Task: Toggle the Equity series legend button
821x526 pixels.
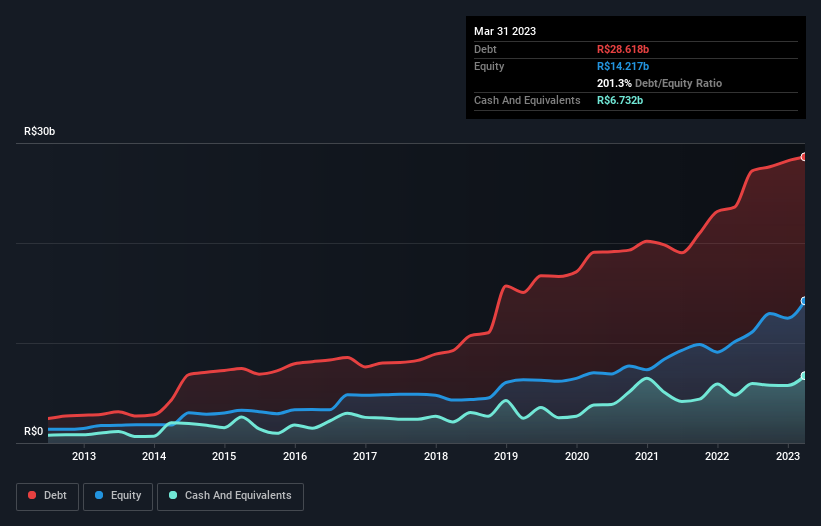Action: pos(118,496)
